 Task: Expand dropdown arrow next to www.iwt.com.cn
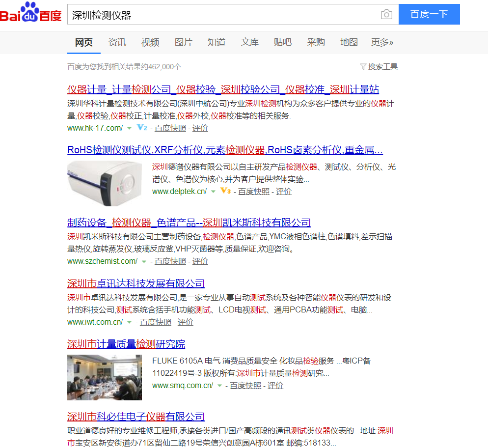click(129, 322)
